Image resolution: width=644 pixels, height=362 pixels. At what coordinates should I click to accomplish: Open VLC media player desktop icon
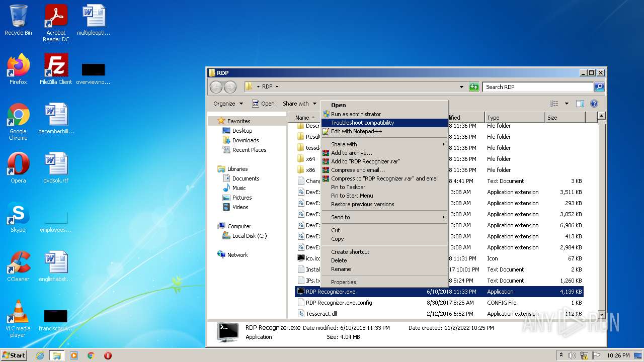pos(18,319)
